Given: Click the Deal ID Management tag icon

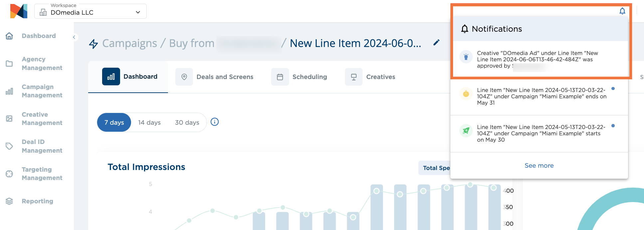Looking at the screenshot, I should tap(9, 146).
